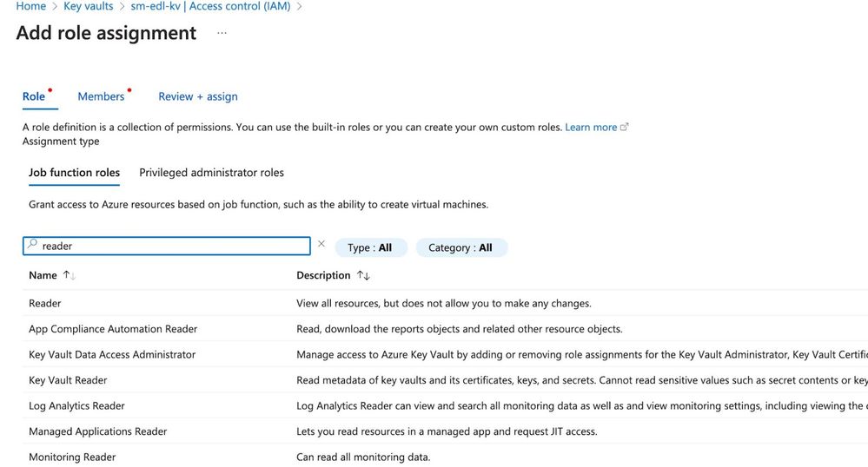Open the Category: All filter
This screenshot has height=467, width=868.
(x=461, y=247)
